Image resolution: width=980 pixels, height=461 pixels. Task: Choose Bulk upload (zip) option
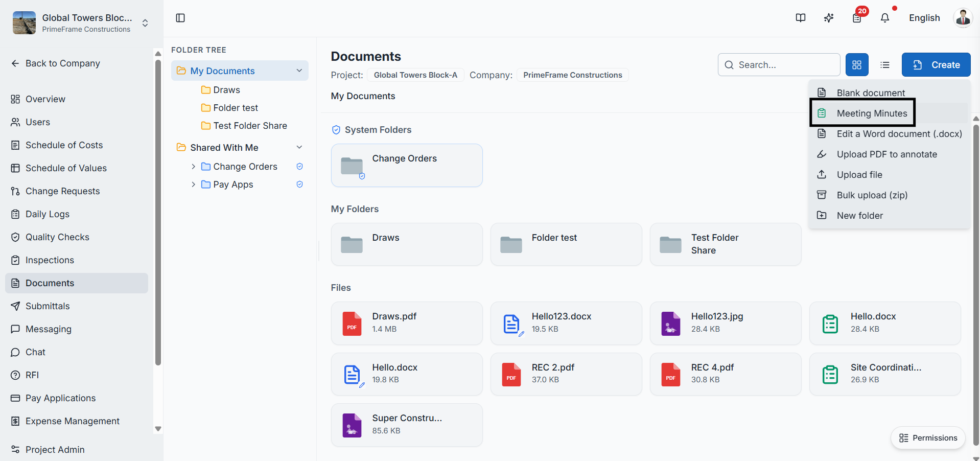point(889,195)
